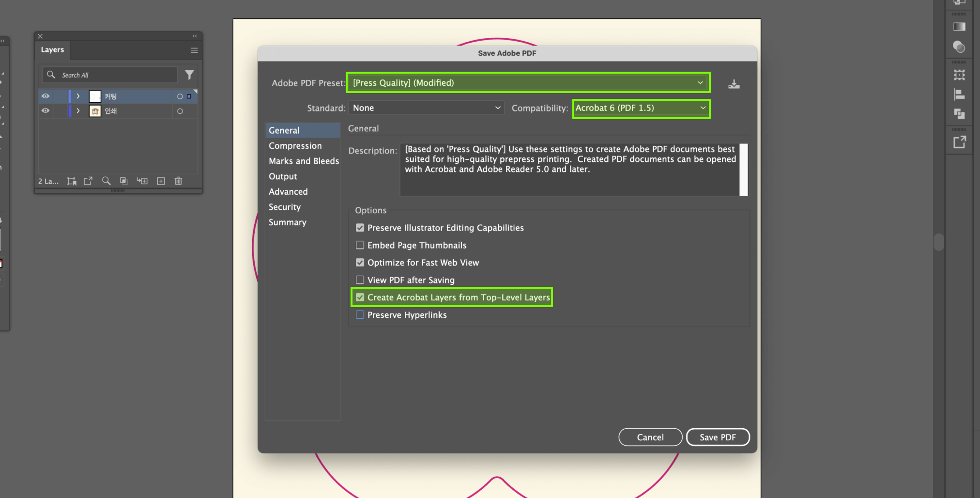Open the Asset Export panel in the right dock
Screen dimensions: 980x498
point(959,142)
